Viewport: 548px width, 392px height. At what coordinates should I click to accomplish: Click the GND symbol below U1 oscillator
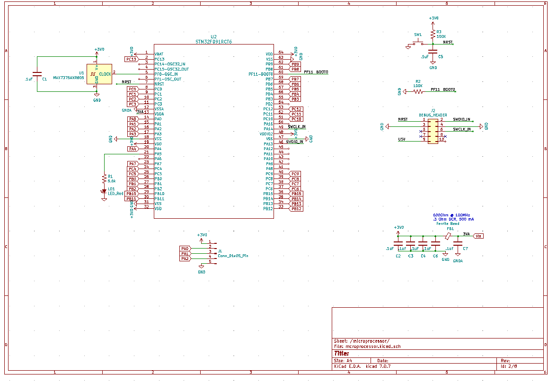[x=97, y=97]
